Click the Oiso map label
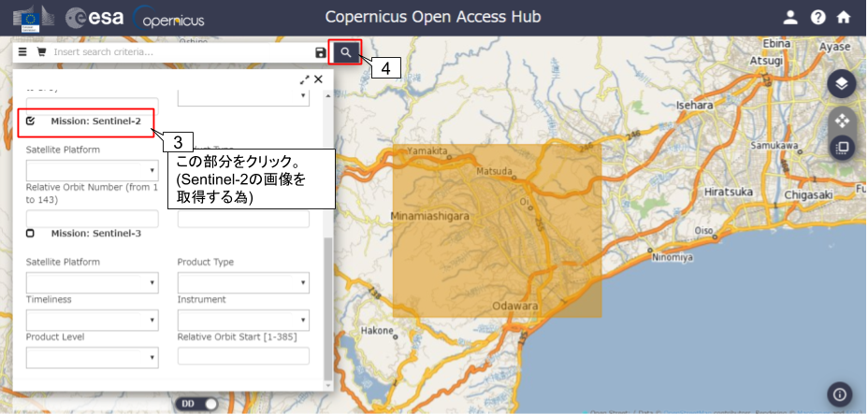Image resolution: width=868 pixels, height=414 pixels. (x=703, y=229)
